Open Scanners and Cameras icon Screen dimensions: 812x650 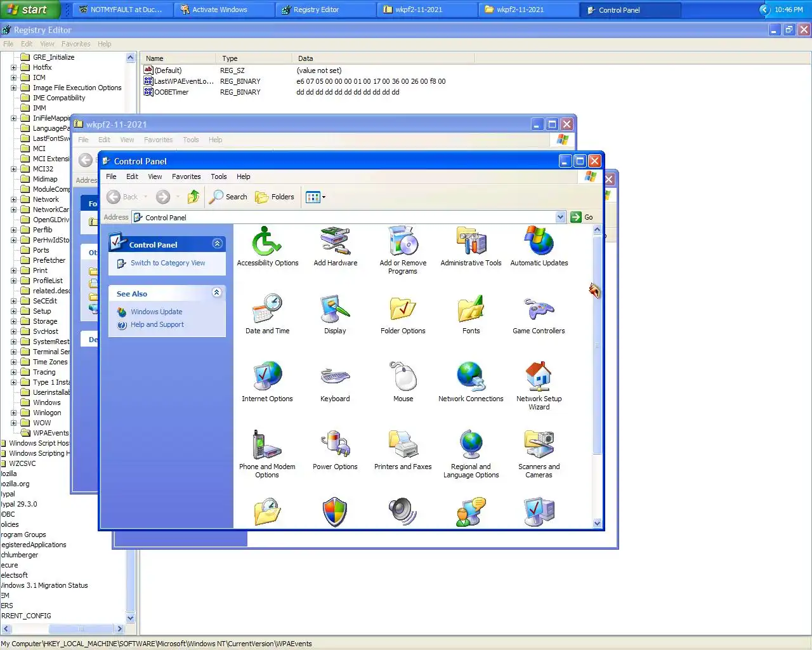[x=539, y=453]
